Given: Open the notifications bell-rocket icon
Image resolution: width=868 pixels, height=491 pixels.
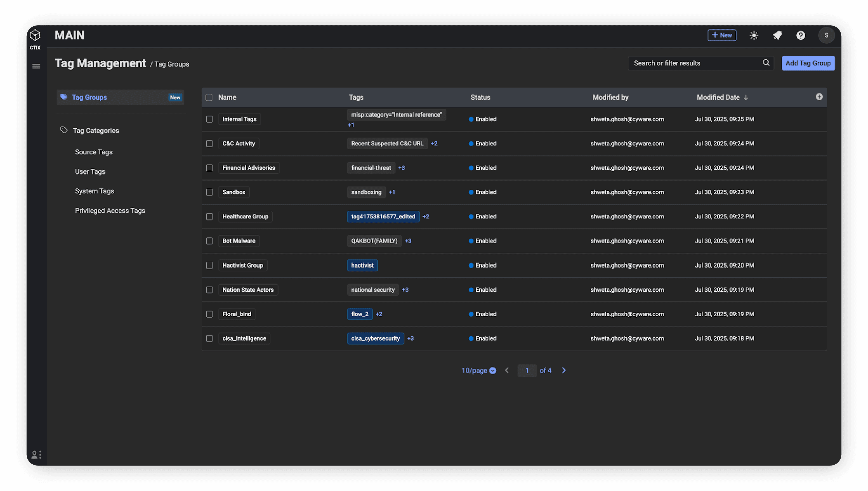Looking at the screenshot, I should [777, 35].
